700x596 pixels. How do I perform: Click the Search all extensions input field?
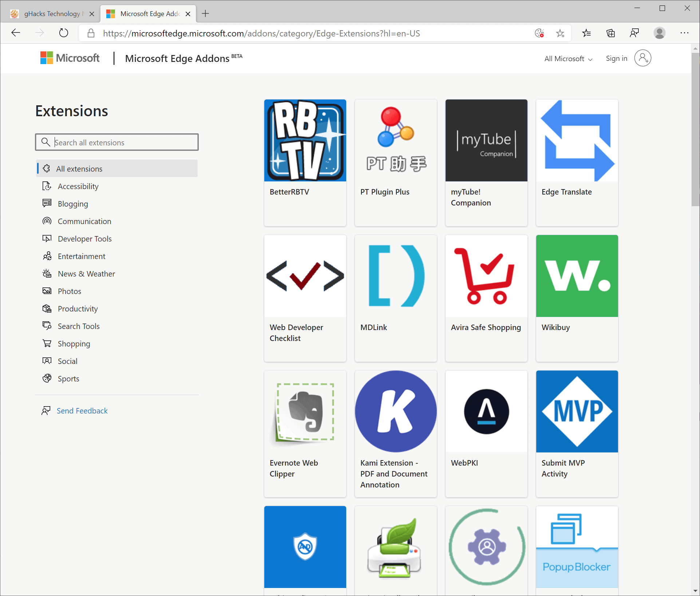[117, 142]
